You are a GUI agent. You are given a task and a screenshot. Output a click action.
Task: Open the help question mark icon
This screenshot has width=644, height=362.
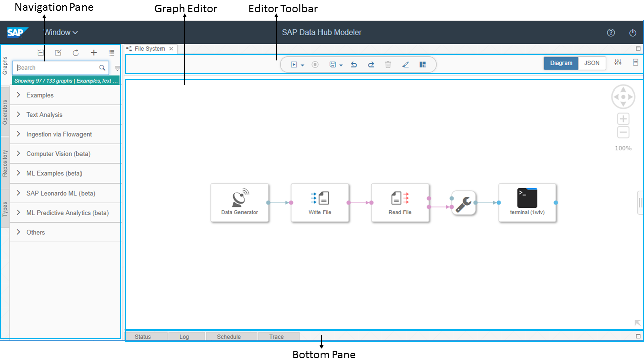(x=611, y=33)
